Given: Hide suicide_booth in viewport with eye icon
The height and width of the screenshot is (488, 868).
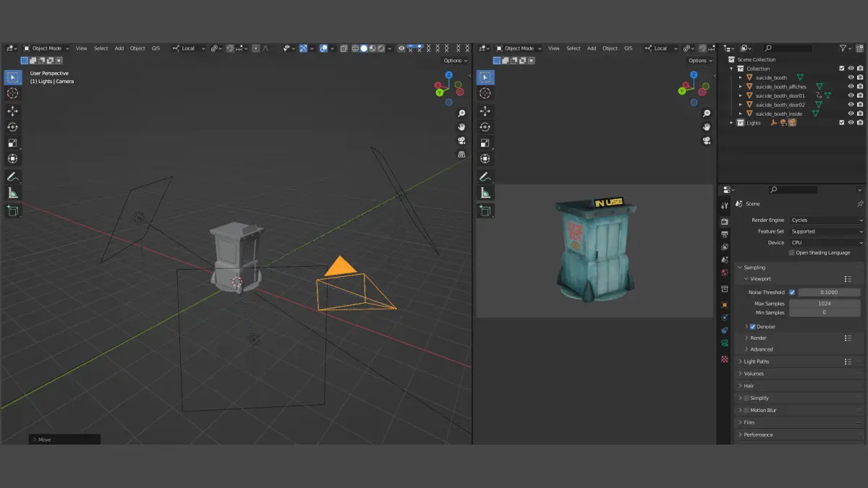Looking at the screenshot, I should click(x=851, y=77).
